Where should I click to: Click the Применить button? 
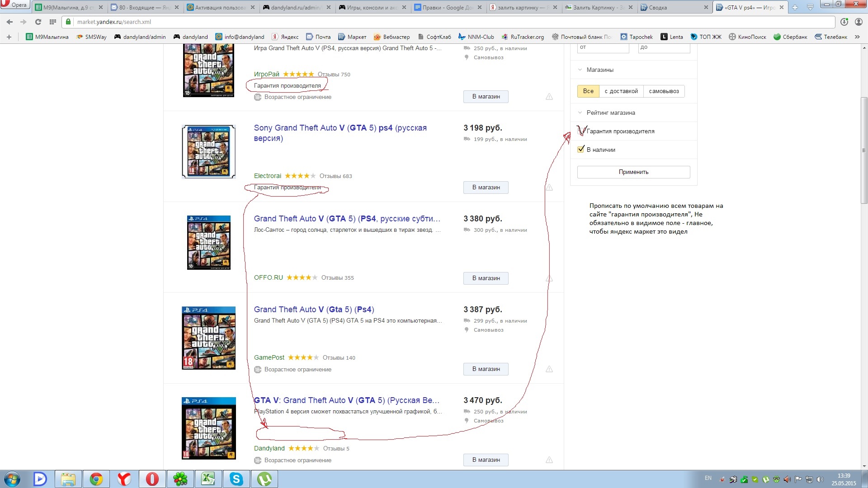(633, 172)
